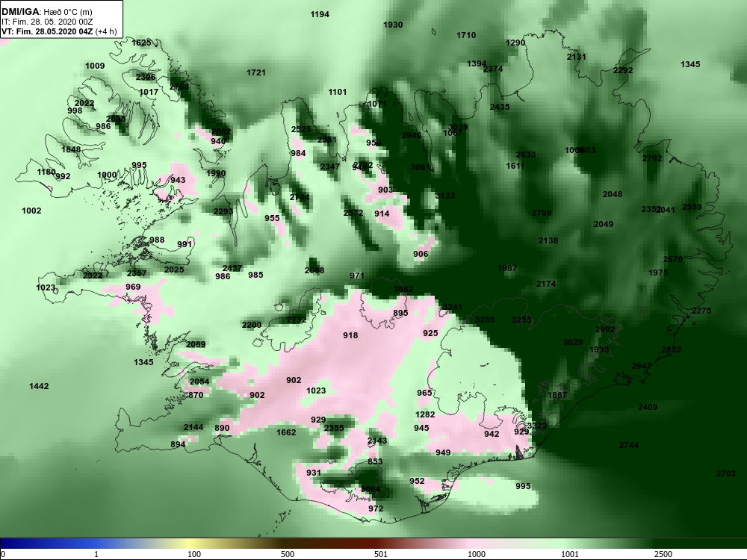747x560 pixels.
Task: Click the map value 3082
Action: click(x=403, y=289)
